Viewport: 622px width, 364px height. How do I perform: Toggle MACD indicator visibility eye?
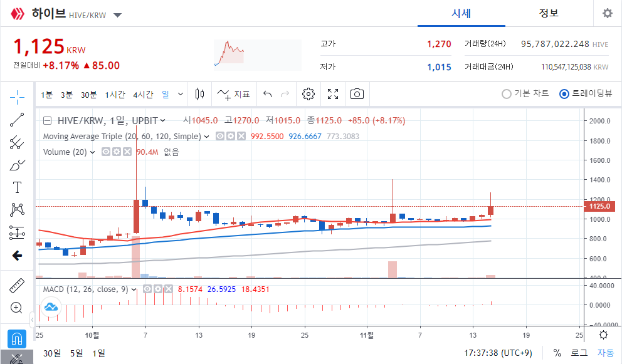click(x=147, y=289)
